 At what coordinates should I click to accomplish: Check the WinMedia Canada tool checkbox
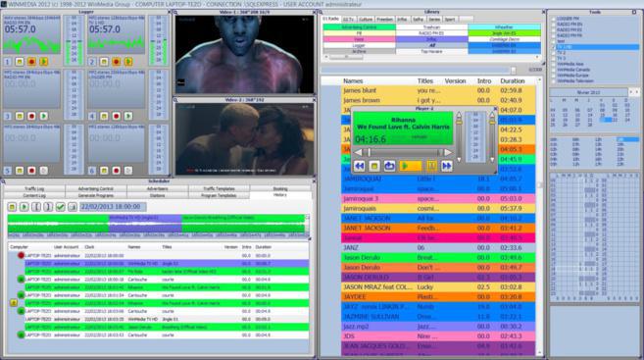pyautogui.click(x=553, y=70)
